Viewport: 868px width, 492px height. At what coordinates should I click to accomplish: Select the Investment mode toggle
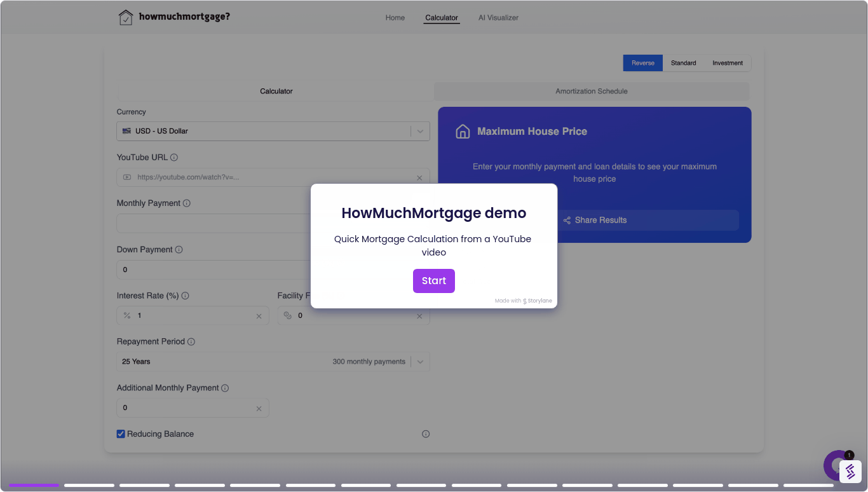point(728,63)
